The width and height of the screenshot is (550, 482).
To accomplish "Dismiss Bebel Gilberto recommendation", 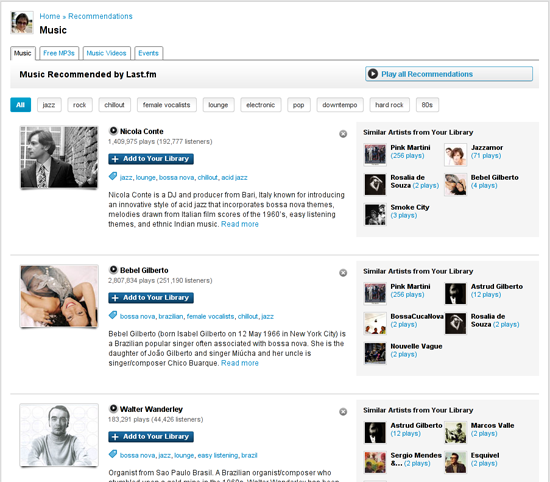I will tap(343, 273).
